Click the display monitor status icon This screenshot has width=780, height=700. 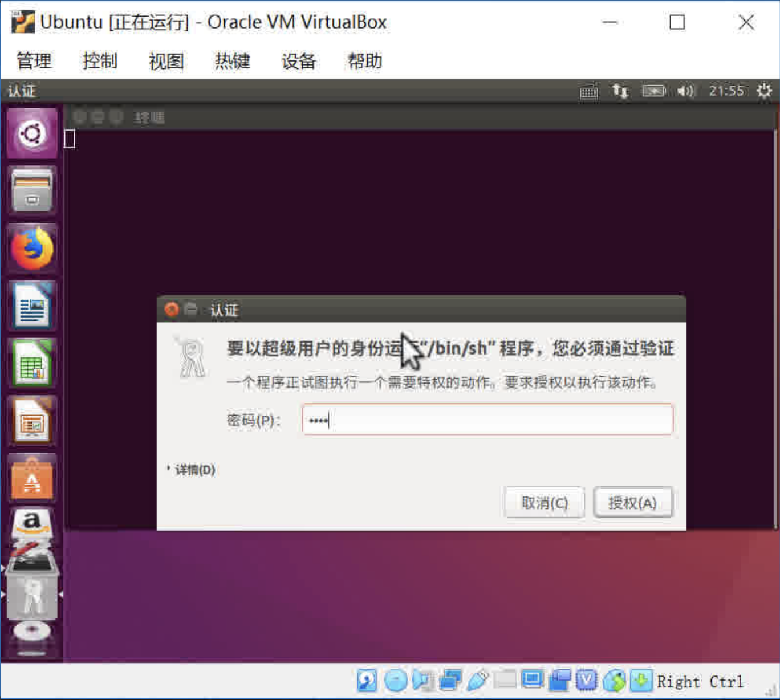point(532,680)
